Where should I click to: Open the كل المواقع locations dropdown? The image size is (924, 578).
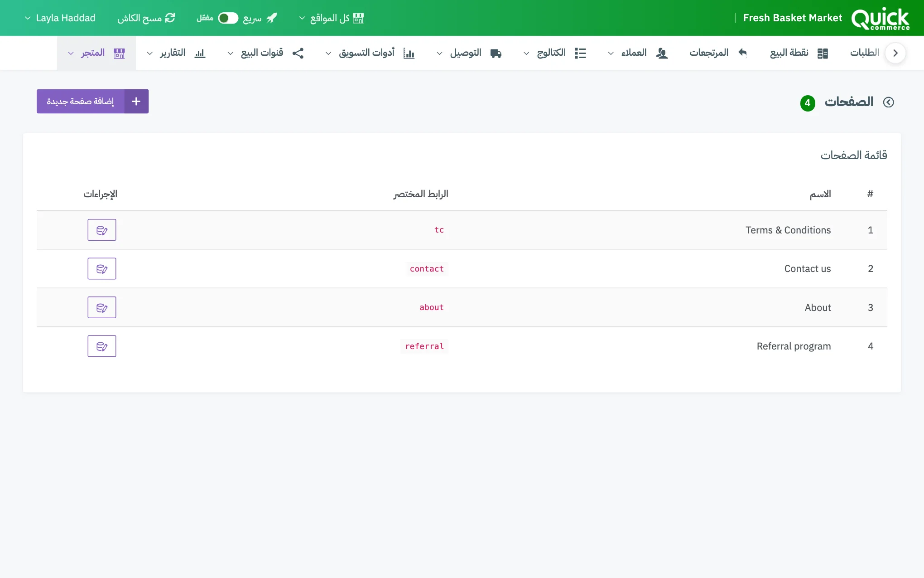(x=332, y=18)
